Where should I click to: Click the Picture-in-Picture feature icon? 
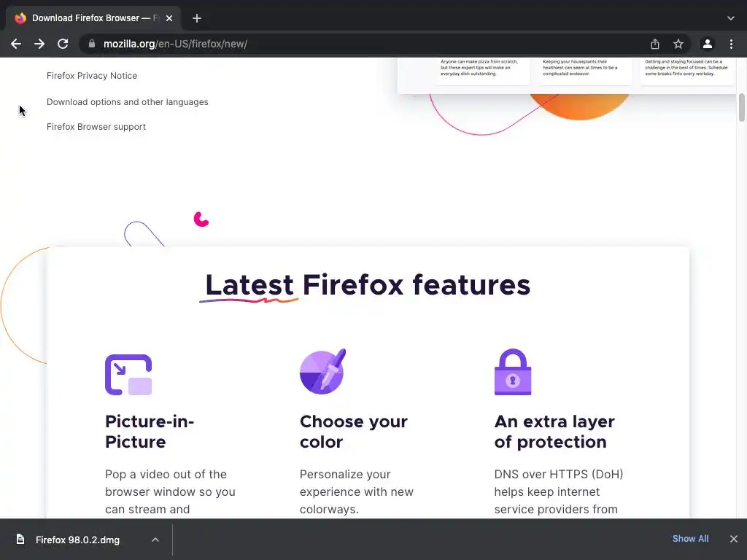(128, 375)
